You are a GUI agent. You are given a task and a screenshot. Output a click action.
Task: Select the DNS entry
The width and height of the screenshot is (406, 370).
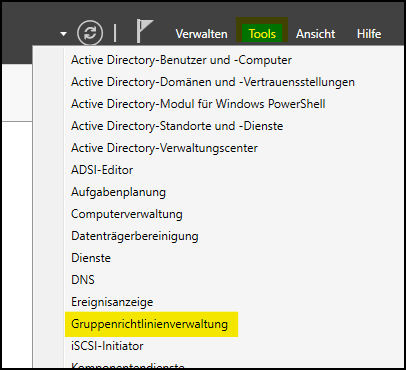83,280
